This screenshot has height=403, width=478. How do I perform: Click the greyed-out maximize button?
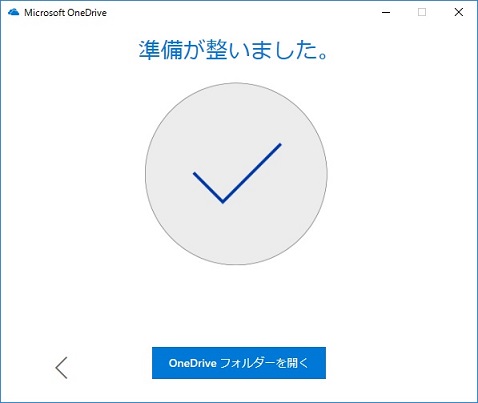422,12
